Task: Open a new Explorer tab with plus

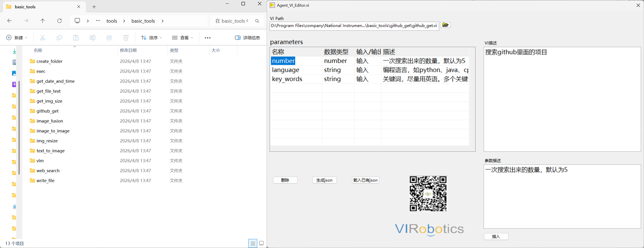Action: [x=94, y=7]
